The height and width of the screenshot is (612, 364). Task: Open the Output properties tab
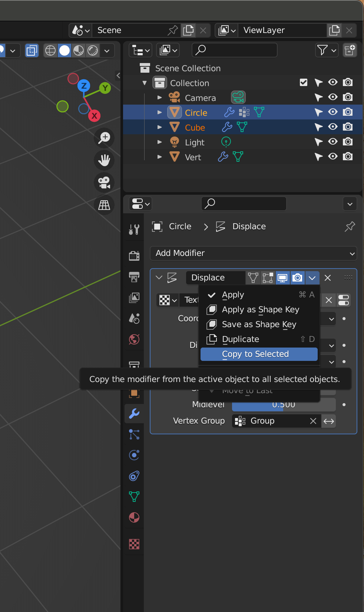(x=134, y=277)
